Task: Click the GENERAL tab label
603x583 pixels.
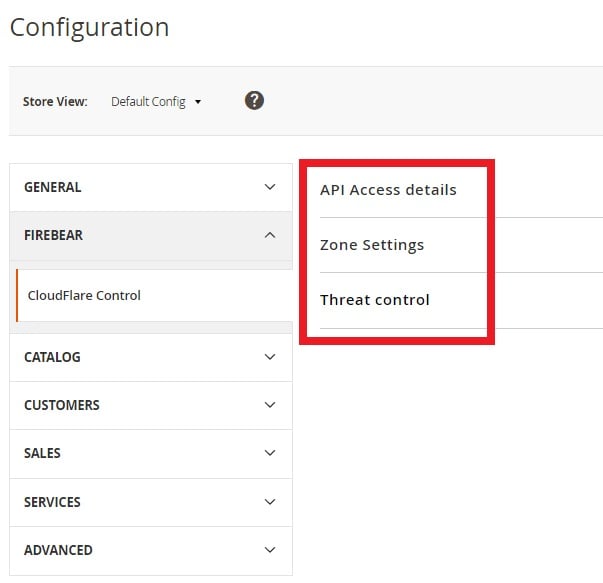Action: pyautogui.click(x=53, y=187)
